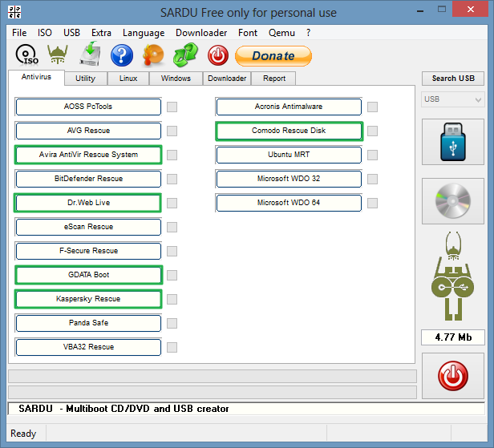Click the 4.77 Mb size field
The width and height of the screenshot is (494, 448).
pyautogui.click(x=453, y=337)
